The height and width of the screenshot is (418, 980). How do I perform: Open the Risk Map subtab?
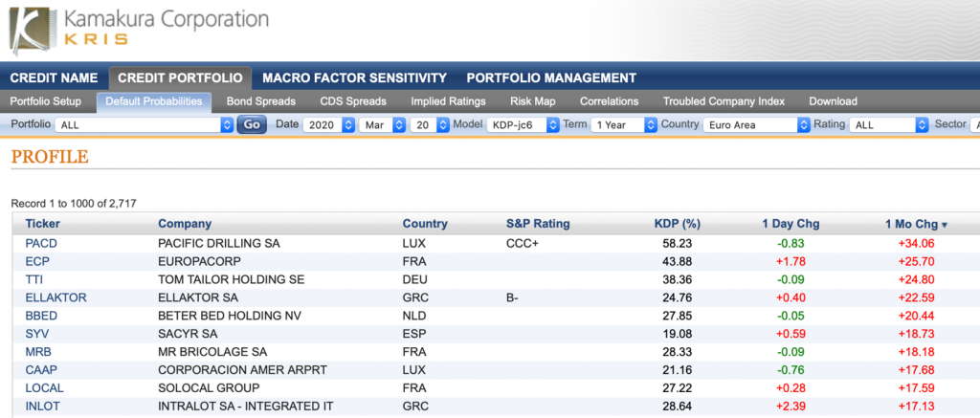point(532,101)
